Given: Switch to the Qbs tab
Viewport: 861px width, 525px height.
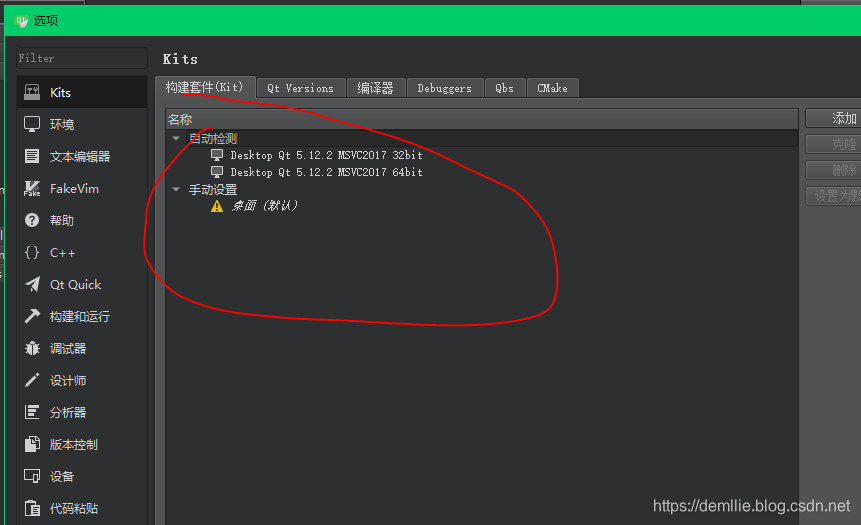Looking at the screenshot, I should tap(505, 88).
